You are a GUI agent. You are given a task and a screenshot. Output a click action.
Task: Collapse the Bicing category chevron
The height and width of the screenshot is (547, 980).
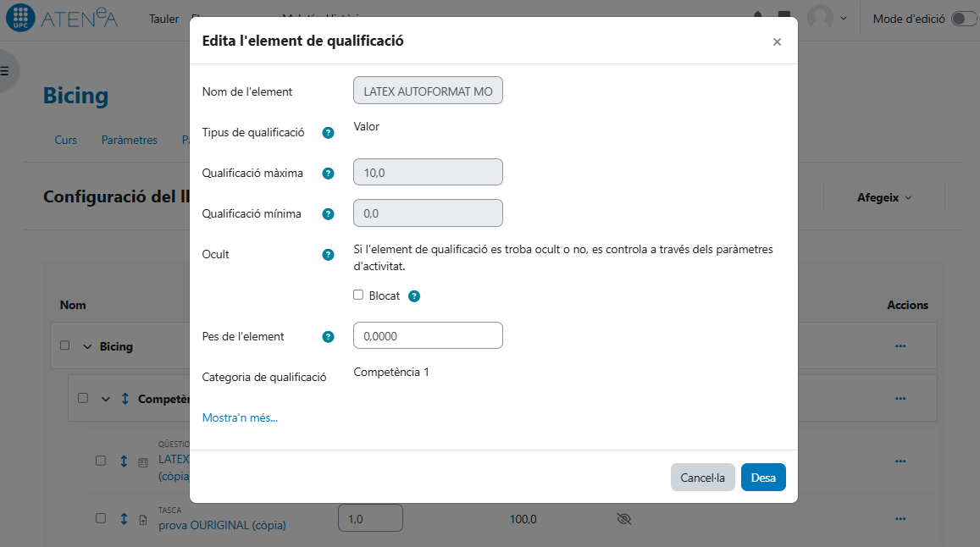point(87,346)
